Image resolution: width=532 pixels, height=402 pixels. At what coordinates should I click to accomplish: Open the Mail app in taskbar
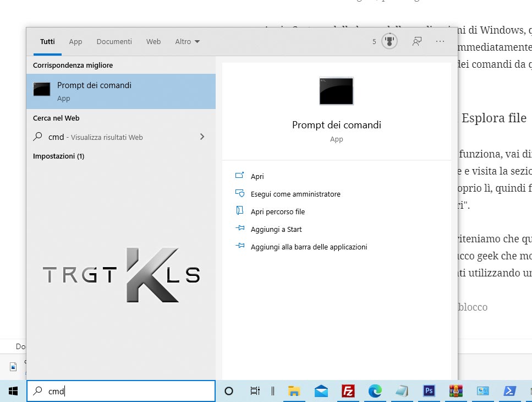point(321,391)
